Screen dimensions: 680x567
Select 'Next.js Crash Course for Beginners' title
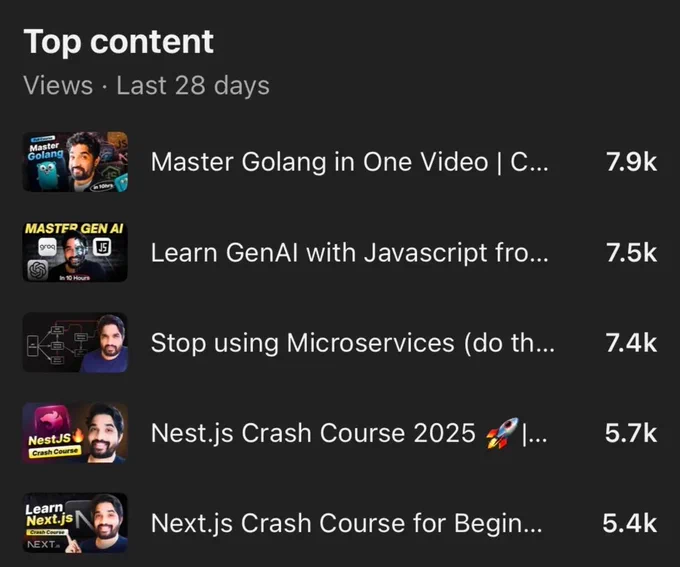(x=347, y=523)
